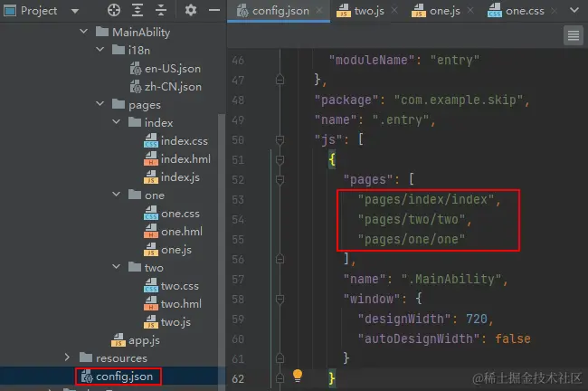Select the pages folder
This screenshot has height=391, width=588.
click(136, 105)
